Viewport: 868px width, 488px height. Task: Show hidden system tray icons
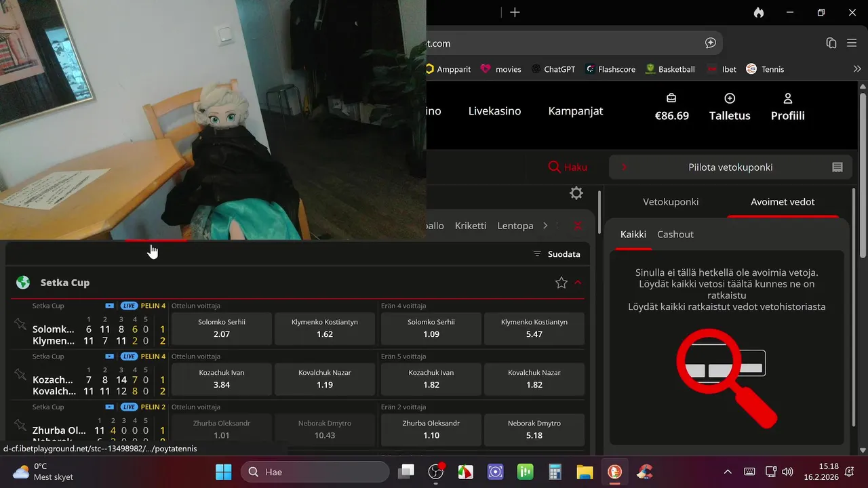(728, 472)
